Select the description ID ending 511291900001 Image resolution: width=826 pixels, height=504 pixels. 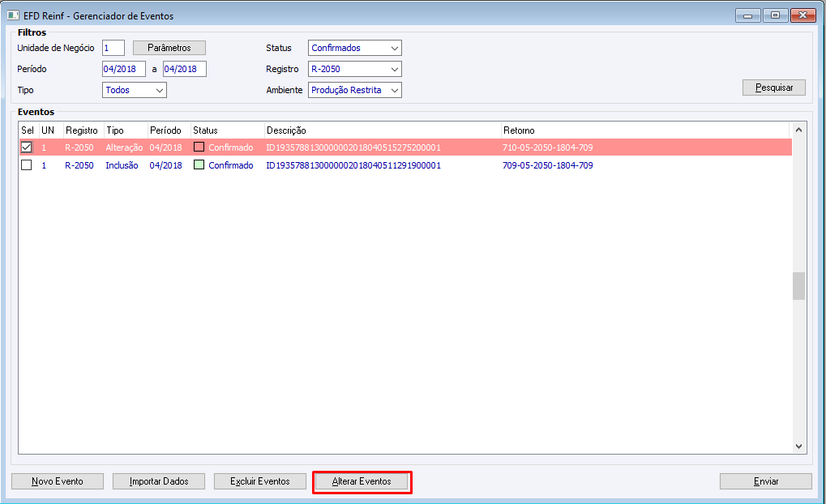click(x=353, y=165)
